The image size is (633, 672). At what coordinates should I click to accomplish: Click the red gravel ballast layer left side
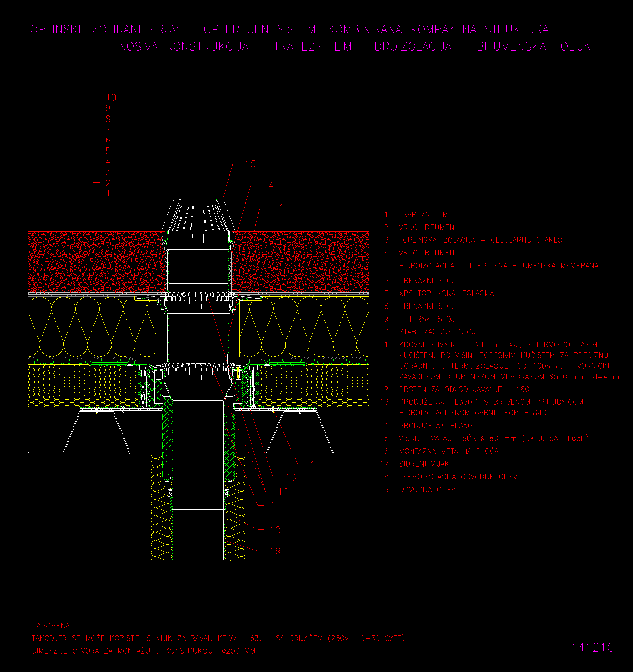96,262
